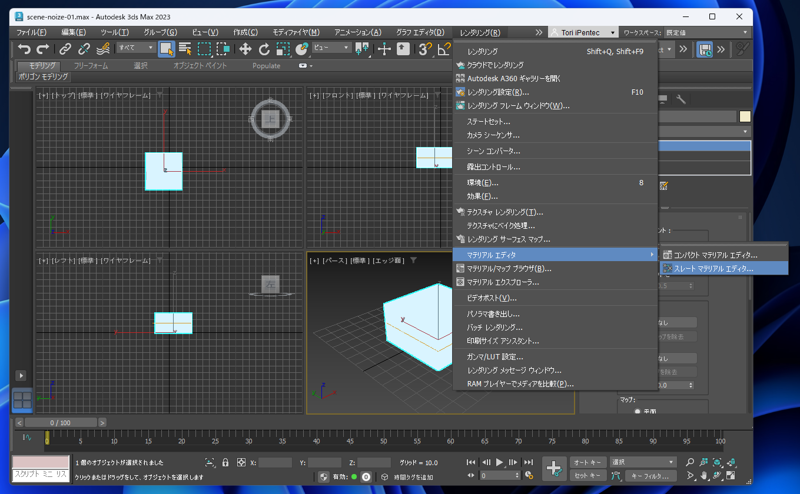Click the Pan View hand icon

tap(704, 476)
